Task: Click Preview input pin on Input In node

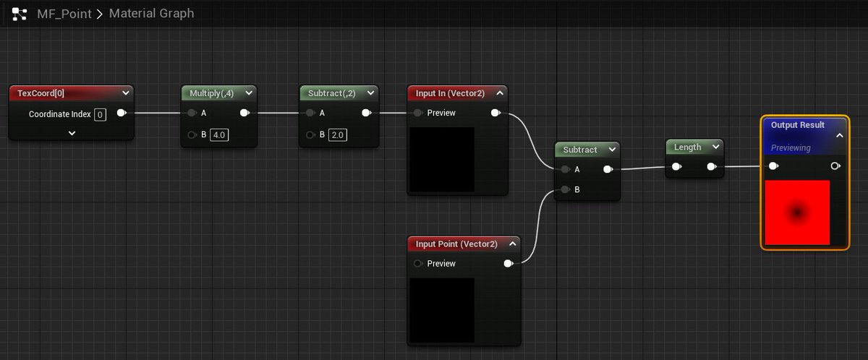Action: (418, 113)
